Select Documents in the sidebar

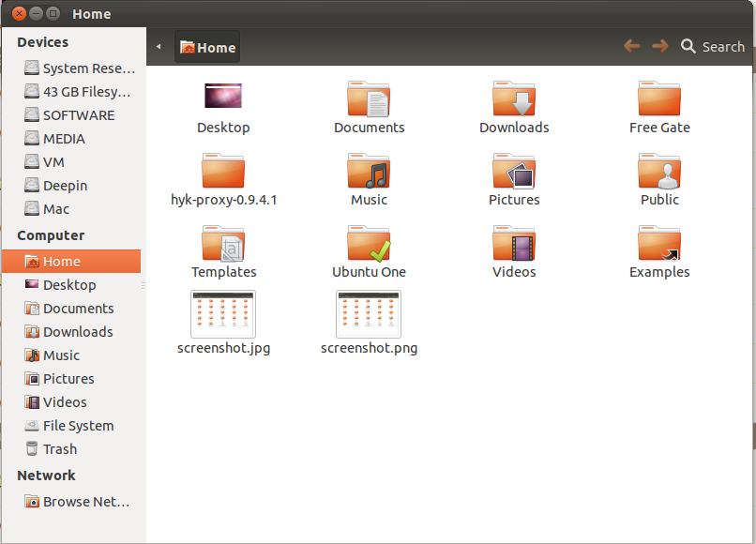[x=71, y=309]
